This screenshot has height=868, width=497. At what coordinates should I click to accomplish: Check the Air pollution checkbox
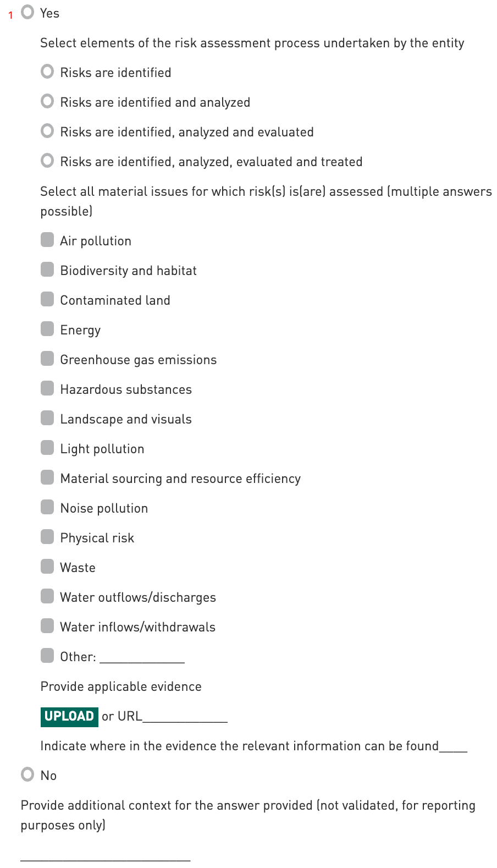pyautogui.click(x=48, y=240)
